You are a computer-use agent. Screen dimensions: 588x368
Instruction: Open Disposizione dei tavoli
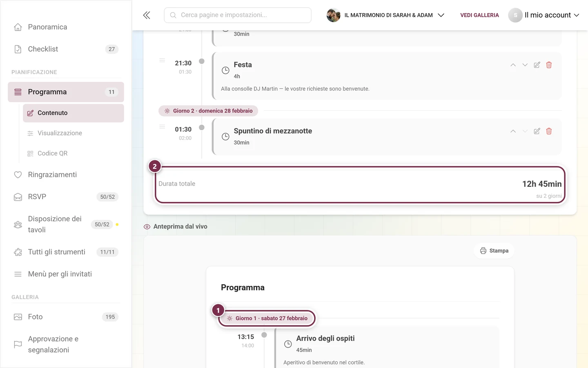pyautogui.click(x=66, y=224)
